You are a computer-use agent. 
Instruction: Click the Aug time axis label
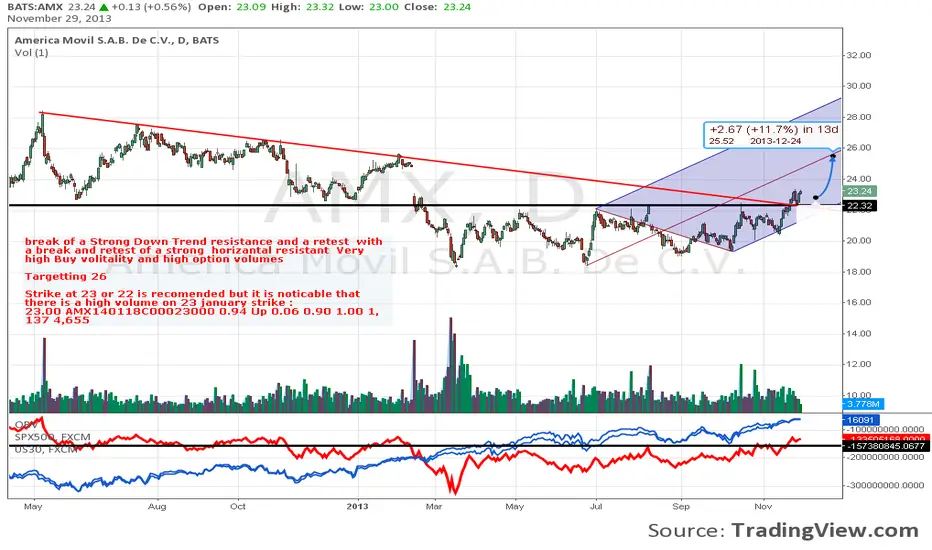tap(157, 507)
